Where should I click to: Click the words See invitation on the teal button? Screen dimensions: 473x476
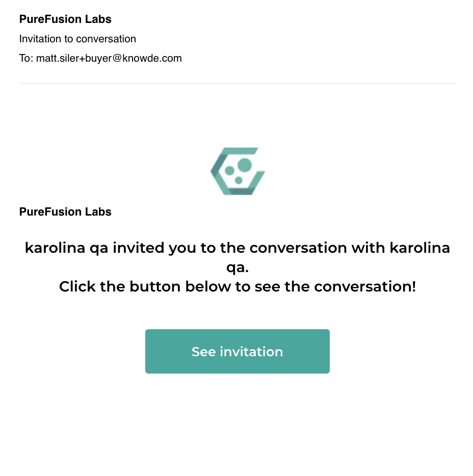coord(237,352)
